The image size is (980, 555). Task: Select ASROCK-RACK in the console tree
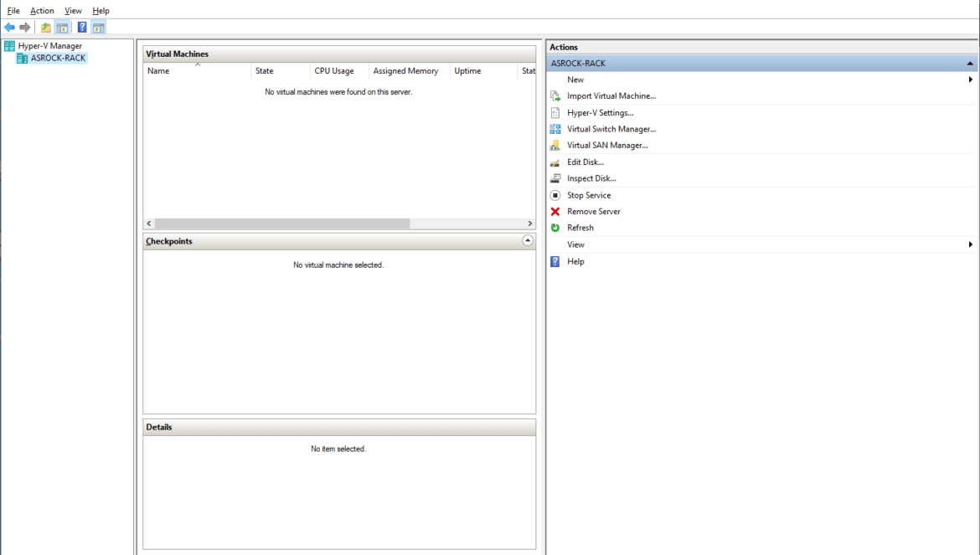coord(58,58)
